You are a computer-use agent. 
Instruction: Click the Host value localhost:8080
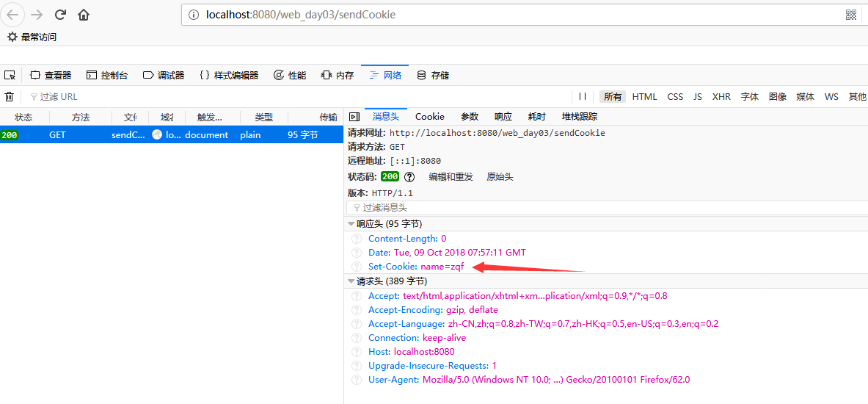point(424,351)
